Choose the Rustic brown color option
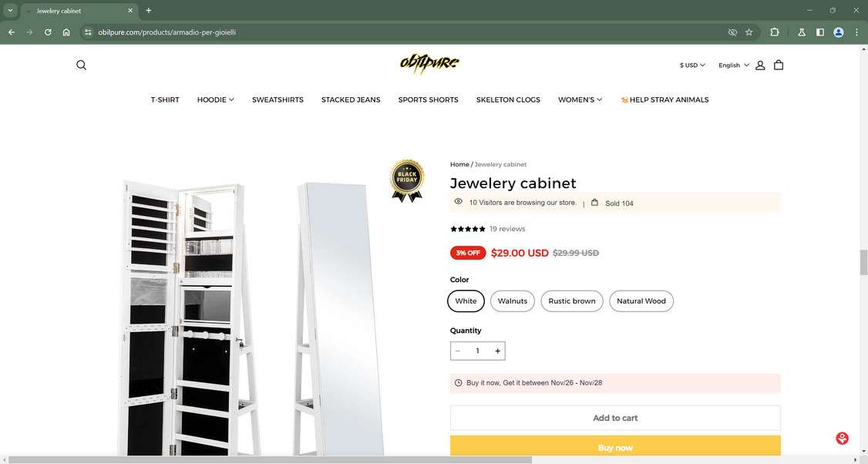 click(572, 301)
